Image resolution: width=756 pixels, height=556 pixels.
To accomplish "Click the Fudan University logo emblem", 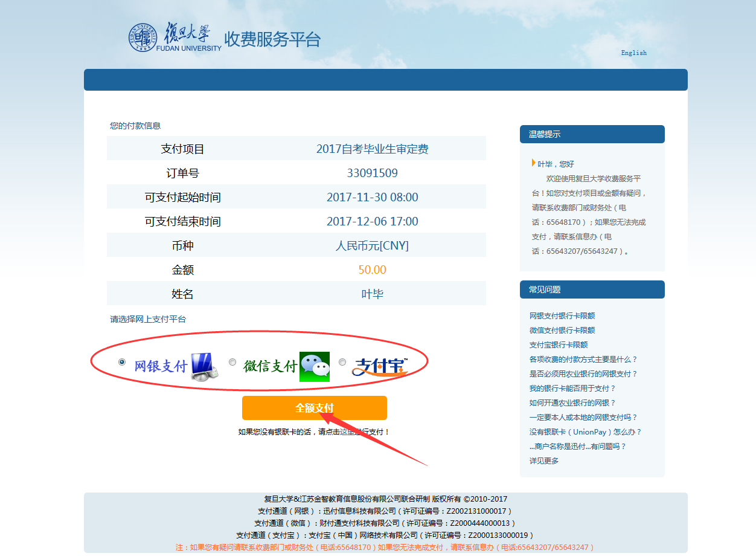I will pyautogui.click(x=143, y=37).
